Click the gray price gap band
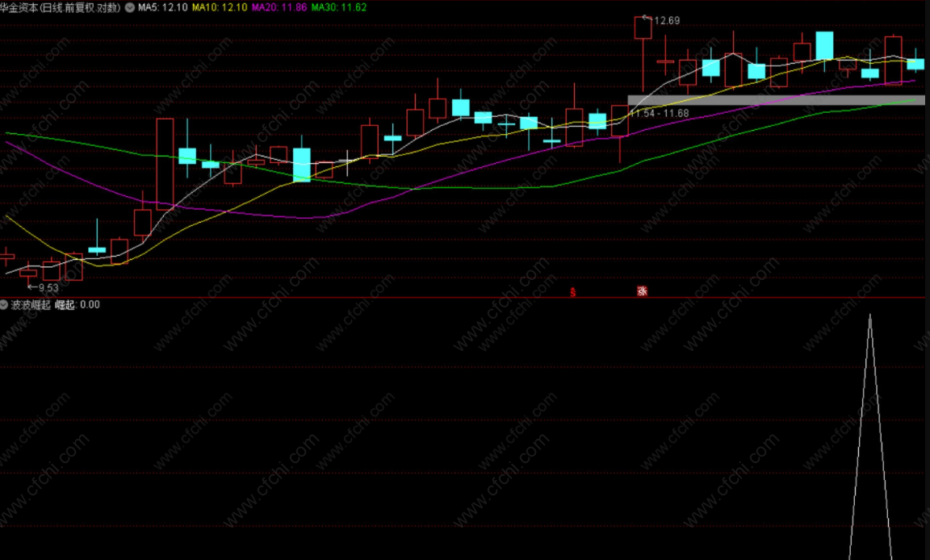 776,100
